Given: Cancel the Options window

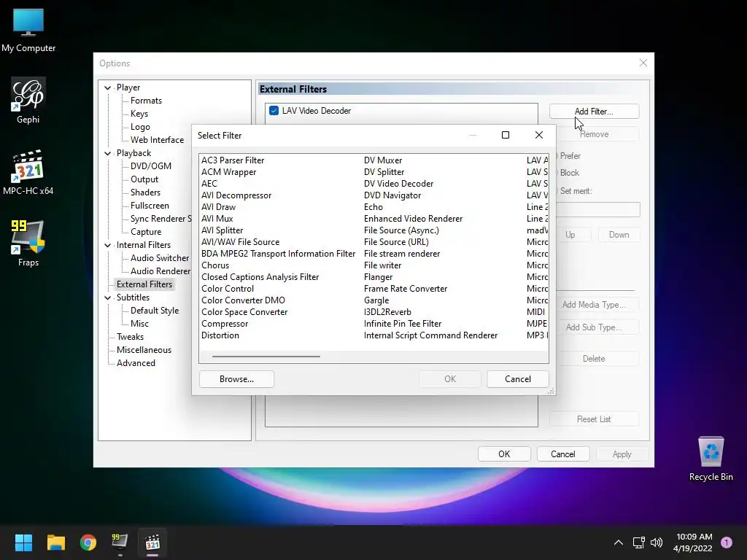Looking at the screenshot, I should click(563, 454).
